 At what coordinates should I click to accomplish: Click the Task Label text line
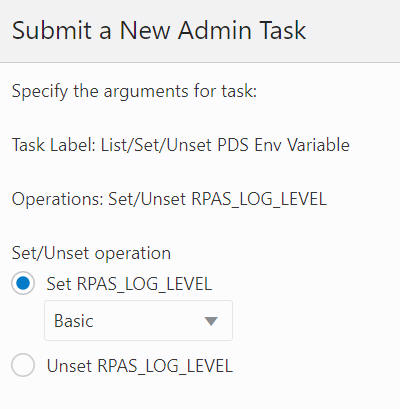tap(181, 145)
